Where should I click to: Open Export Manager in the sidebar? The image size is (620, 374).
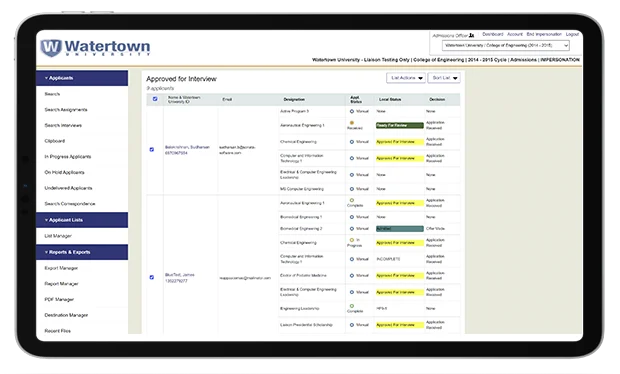coord(61,268)
